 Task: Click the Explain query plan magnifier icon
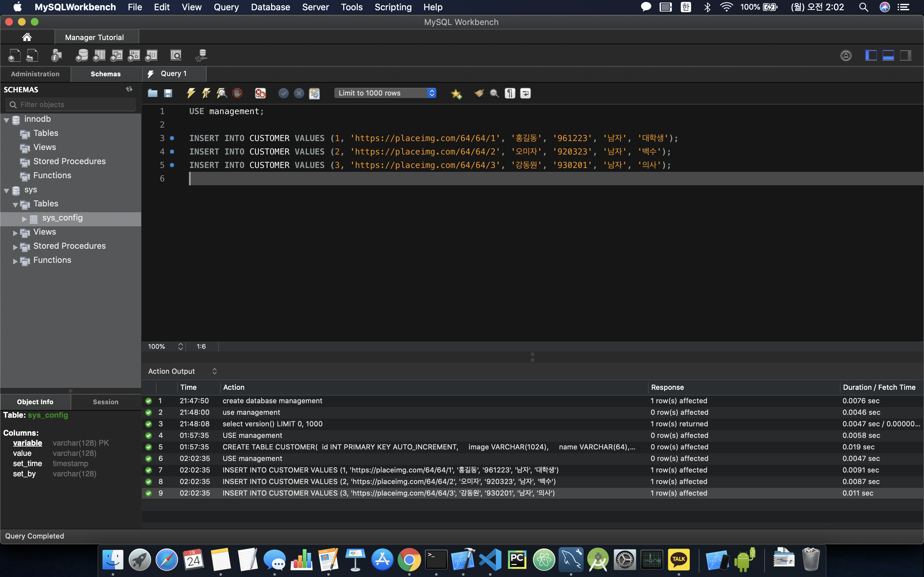pos(221,93)
